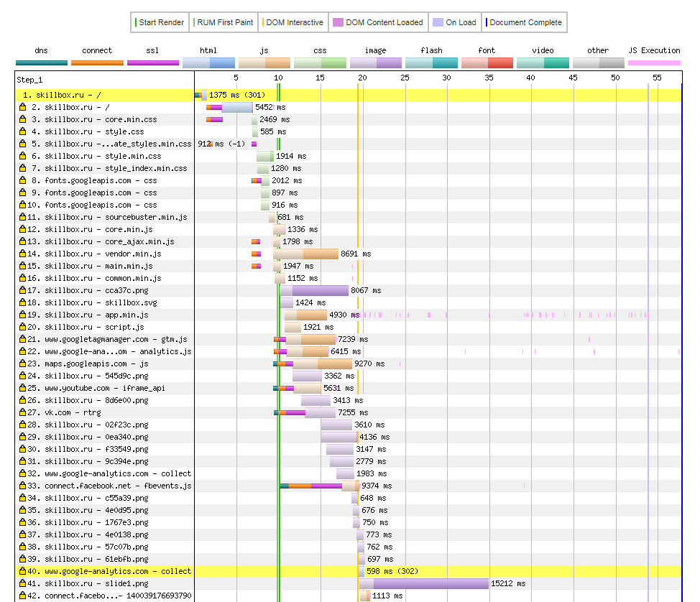Click the padlock icon of the fbevents.js request
Viewport: 700px width, 602px height.
point(22,486)
